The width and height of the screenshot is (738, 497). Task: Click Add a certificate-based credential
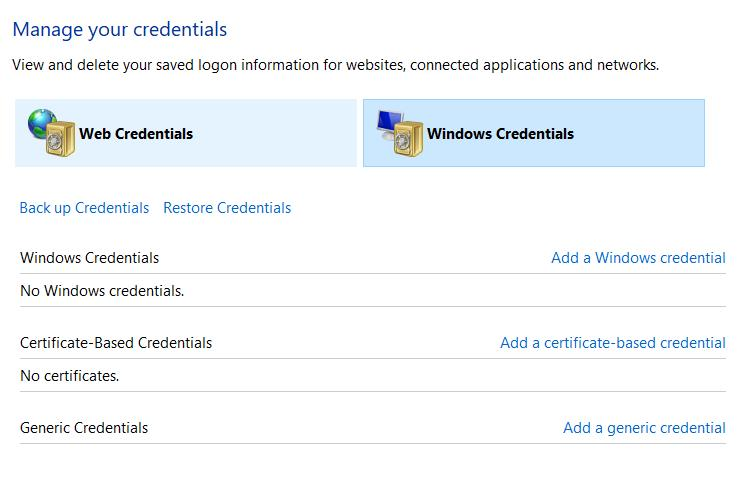coord(613,343)
